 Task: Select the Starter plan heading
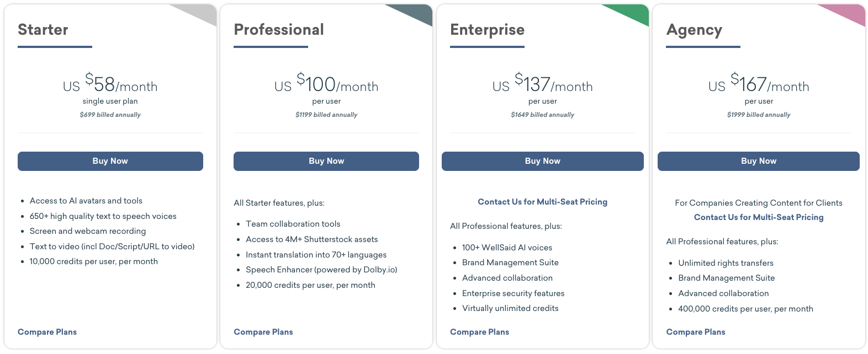(43, 30)
